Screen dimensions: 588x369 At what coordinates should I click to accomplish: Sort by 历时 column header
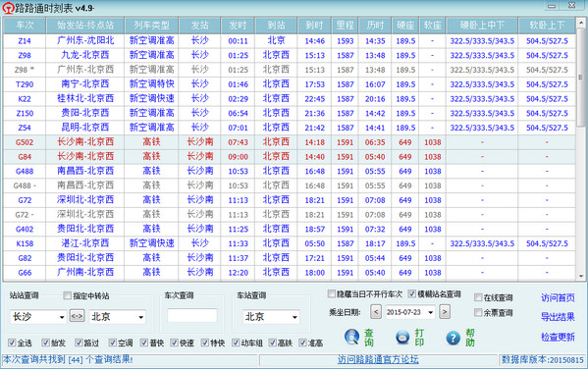[x=375, y=26]
